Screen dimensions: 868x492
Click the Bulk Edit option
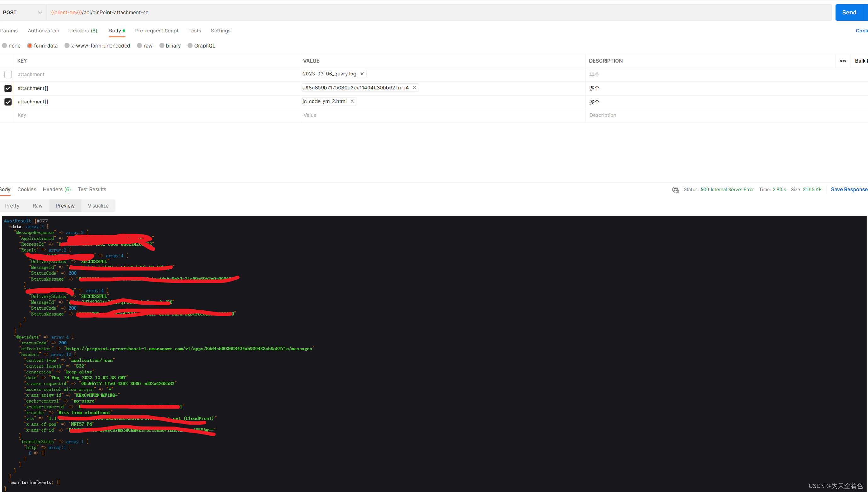click(861, 61)
